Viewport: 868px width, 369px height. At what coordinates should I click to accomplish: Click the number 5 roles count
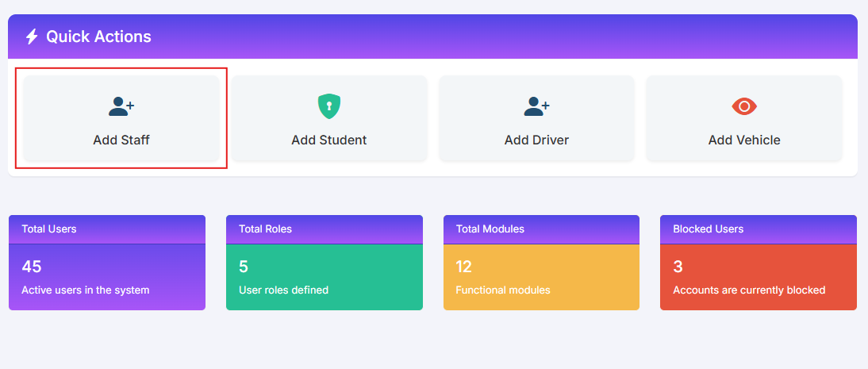tap(244, 267)
